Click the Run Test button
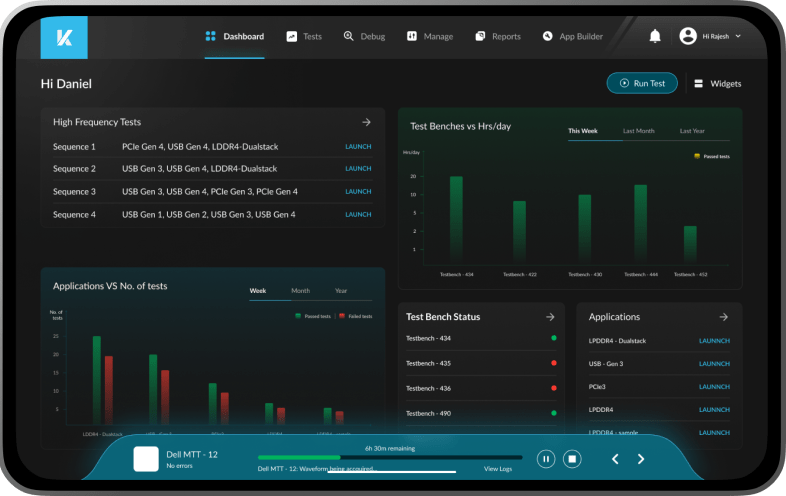The image size is (786, 496). pyautogui.click(x=642, y=83)
